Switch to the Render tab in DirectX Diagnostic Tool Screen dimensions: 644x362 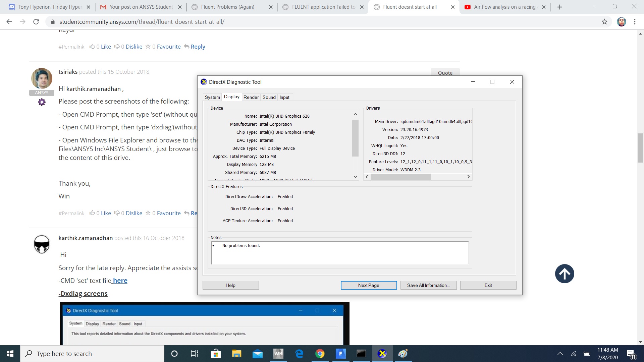[x=251, y=97]
